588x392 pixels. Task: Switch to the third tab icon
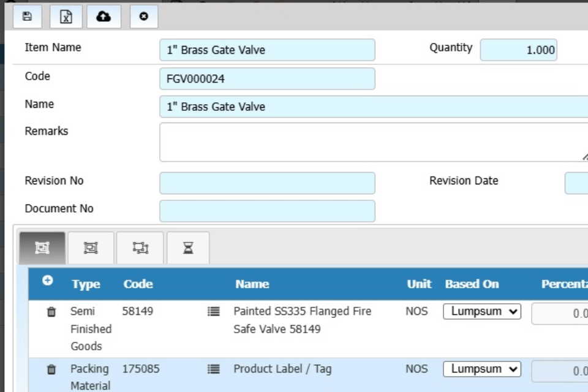click(x=140, y=248)
